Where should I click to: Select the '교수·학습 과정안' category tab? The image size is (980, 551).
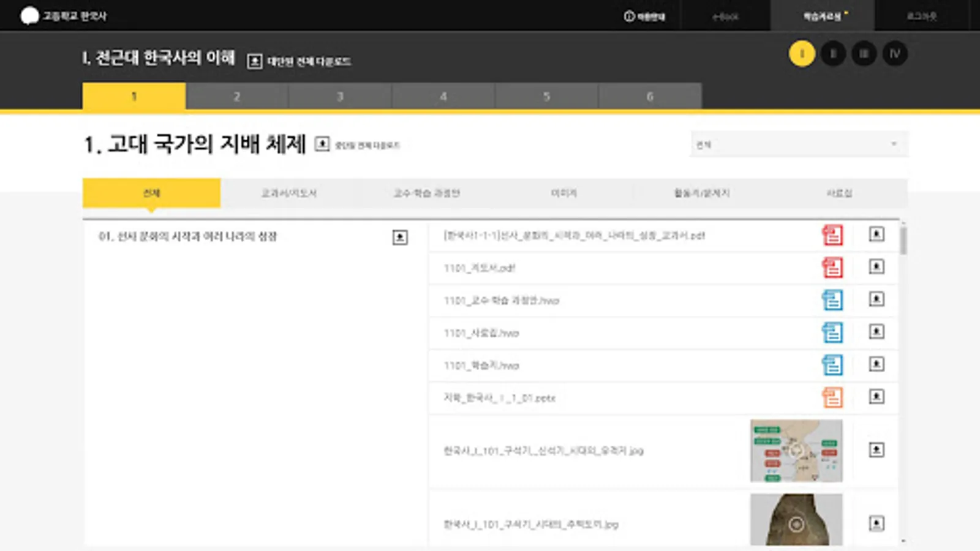[427, 193]
